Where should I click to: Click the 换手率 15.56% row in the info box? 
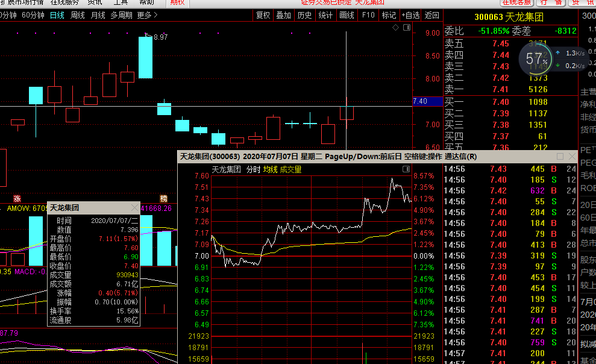94,311
